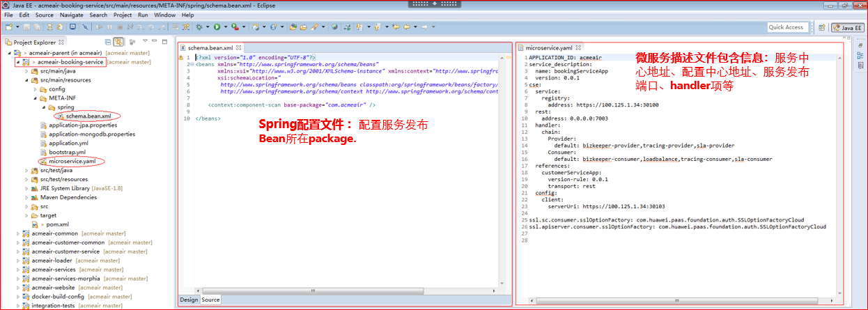Open the Run dropdown arrow next to Run button
Screen dimensions: 868x310
(224, 27)
